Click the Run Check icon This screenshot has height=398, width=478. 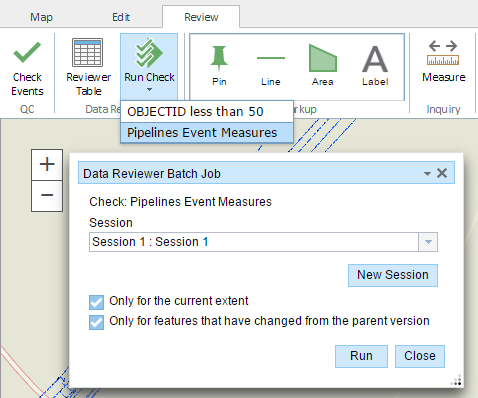click(149, 52)
